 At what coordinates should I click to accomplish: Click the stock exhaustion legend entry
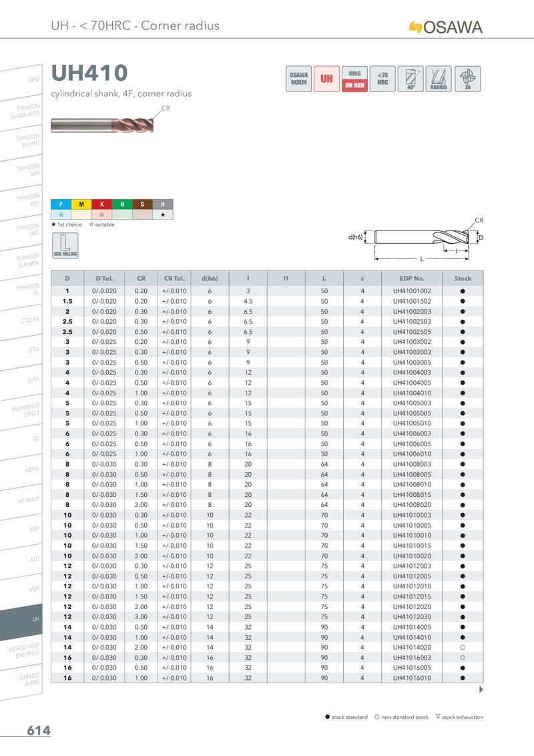click(x=459, y=717)
